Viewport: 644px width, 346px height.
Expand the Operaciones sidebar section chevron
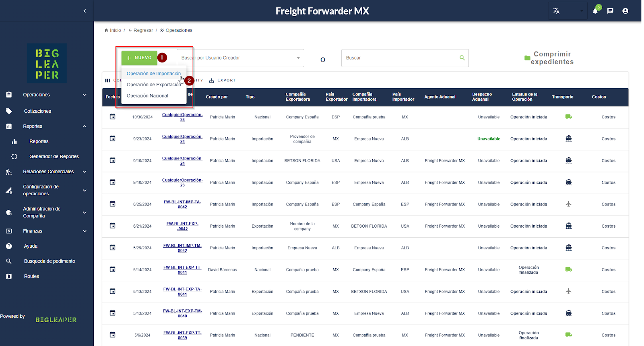tap(85, 95)
